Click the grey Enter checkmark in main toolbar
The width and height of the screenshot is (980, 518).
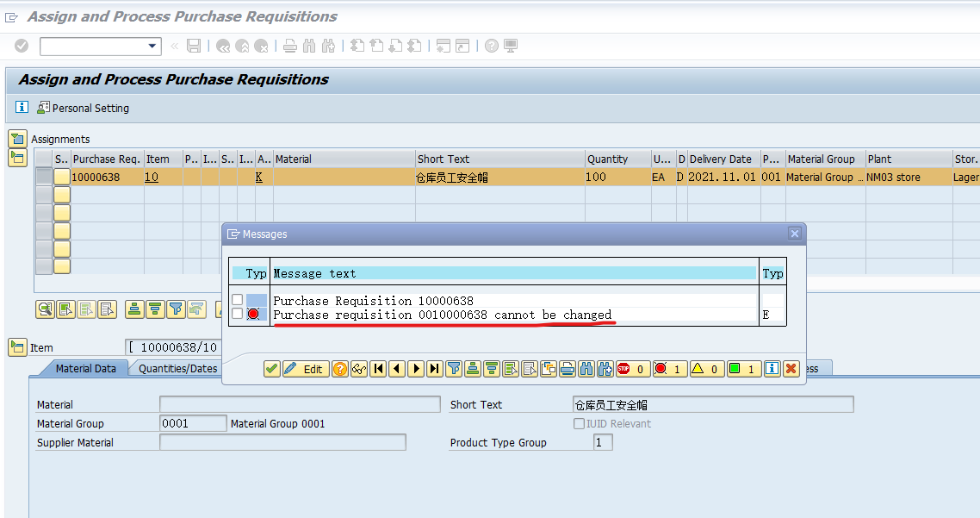pos(22,46)
